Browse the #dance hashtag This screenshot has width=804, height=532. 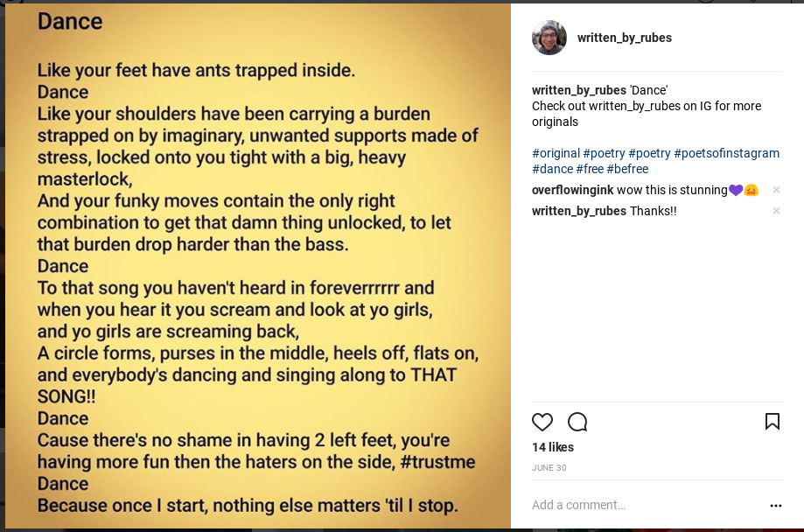[552, 169]
